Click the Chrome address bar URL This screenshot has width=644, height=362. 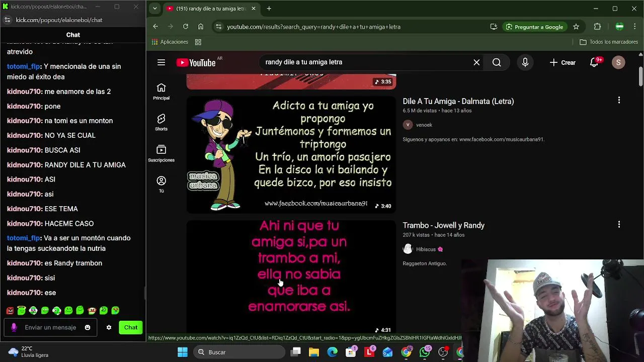pos(313,27)
